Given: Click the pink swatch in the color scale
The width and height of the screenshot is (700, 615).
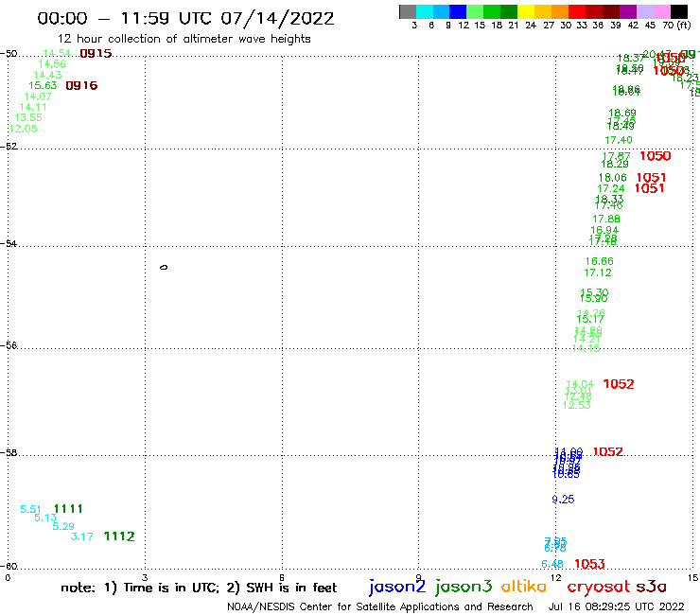Looking at the screenshot, I should [x=662, y=12].
